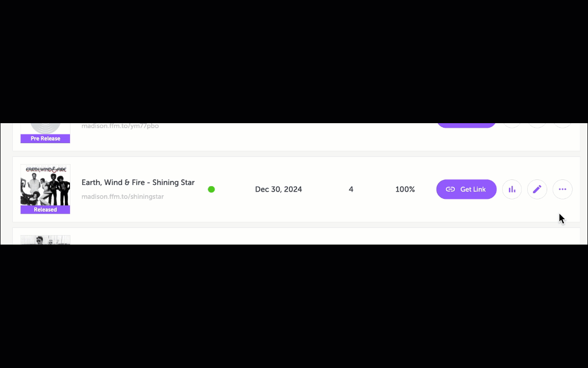This screenshot has width=588, height=368.
Task: Click the Pre Release status badge
Action: pyautogui.click(x=45, y=139)
